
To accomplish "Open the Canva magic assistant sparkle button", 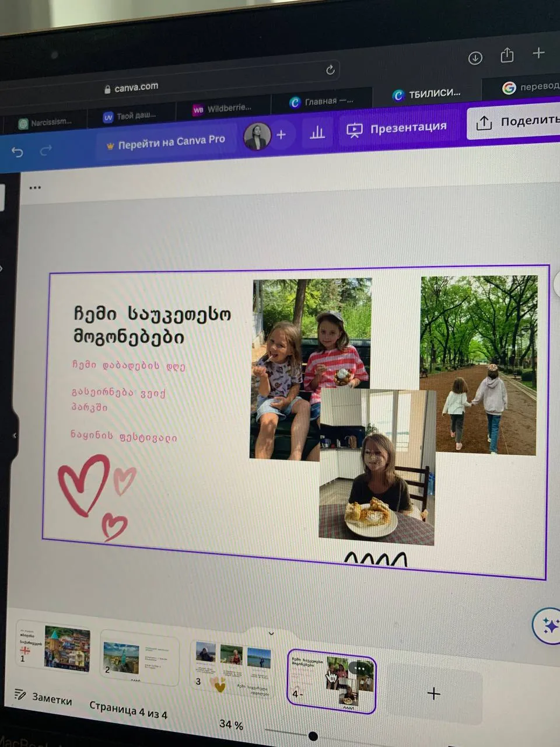I will [x=548, y=625].
